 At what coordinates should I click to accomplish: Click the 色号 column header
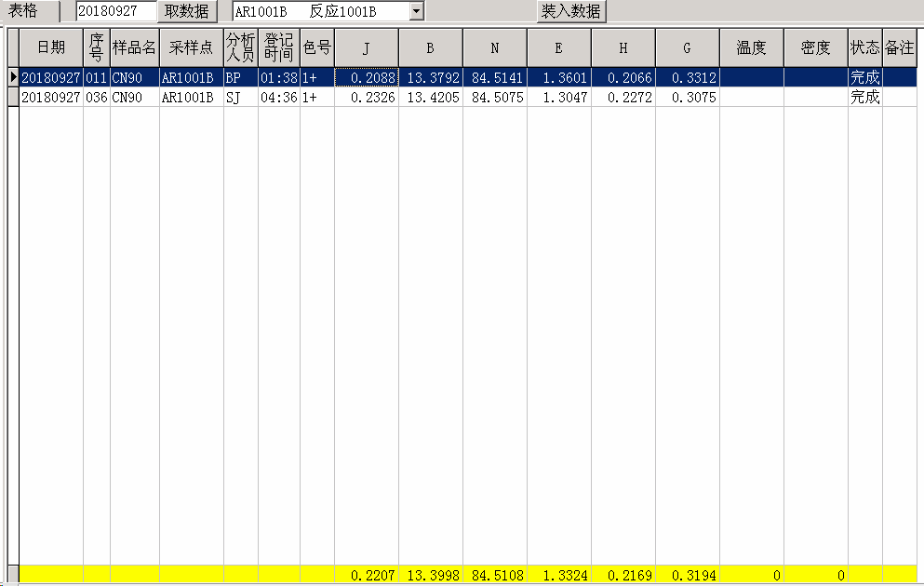[x=316, y=47]
